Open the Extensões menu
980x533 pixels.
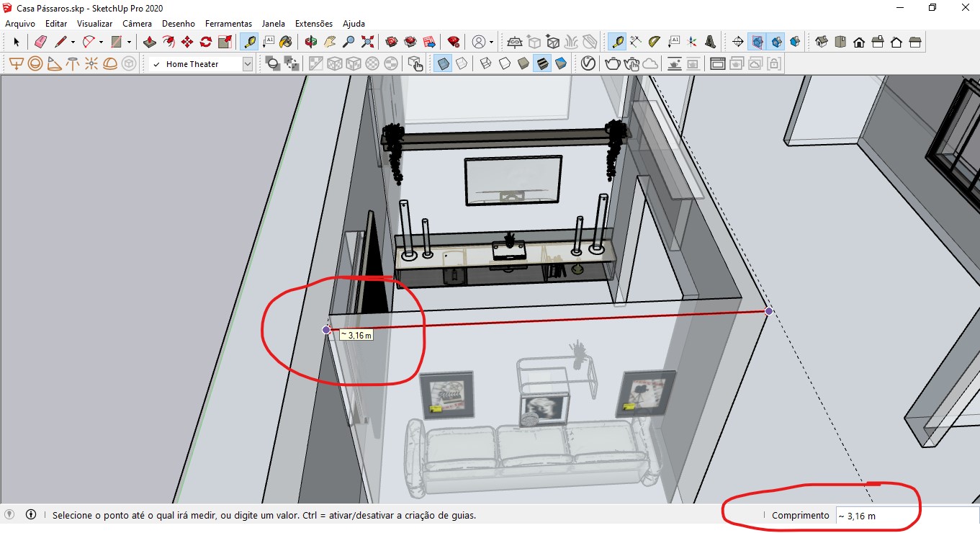(x=314, y=24)
